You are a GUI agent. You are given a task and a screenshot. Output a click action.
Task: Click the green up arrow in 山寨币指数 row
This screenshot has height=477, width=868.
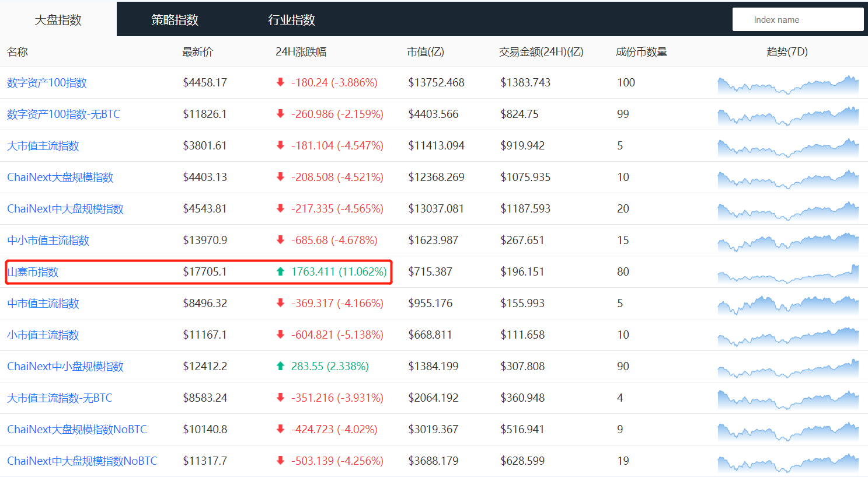280,271
